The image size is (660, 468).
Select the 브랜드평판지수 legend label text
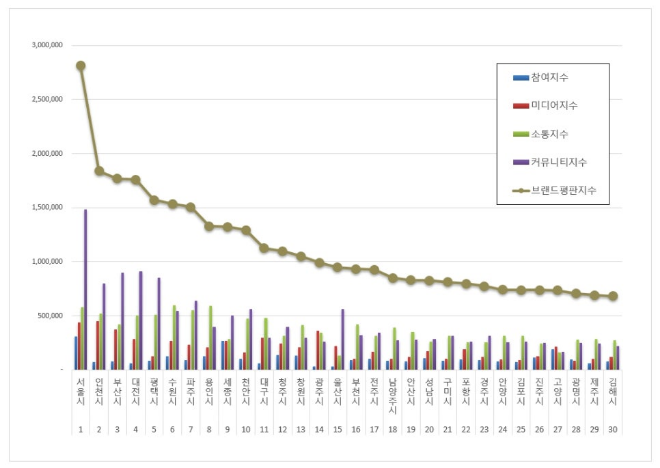(x=566, y=189)
